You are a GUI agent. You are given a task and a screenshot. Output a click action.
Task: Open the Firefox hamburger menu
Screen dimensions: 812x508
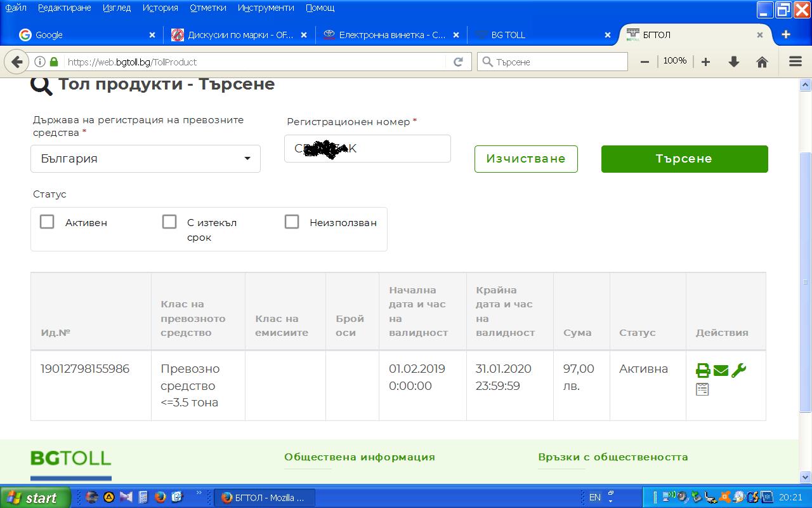pyautogui.click(x=795, y=62)
